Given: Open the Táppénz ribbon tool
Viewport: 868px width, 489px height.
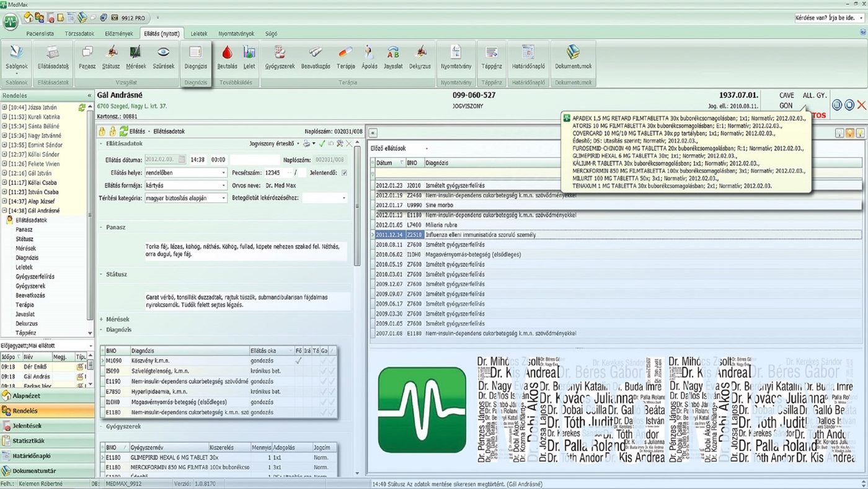Looking at the screenshot, I should click(x=492, y=57).
